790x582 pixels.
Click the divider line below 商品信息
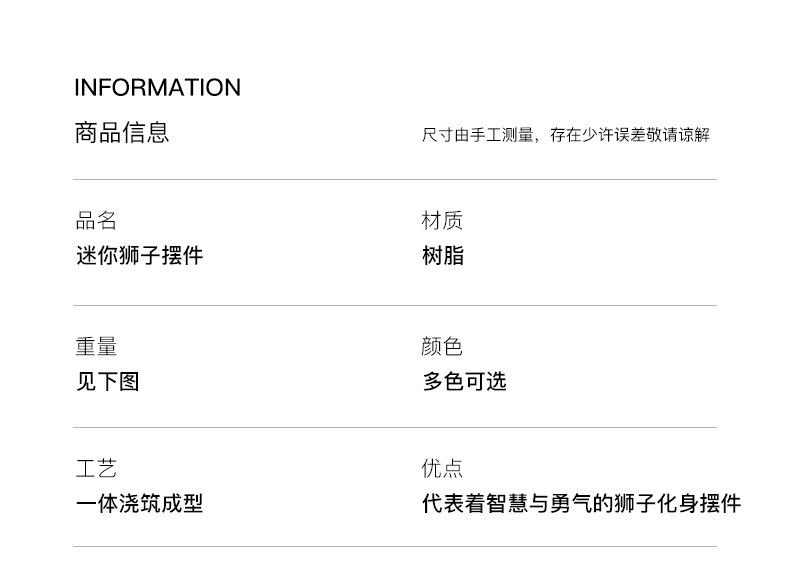click(x=395, y=179)
